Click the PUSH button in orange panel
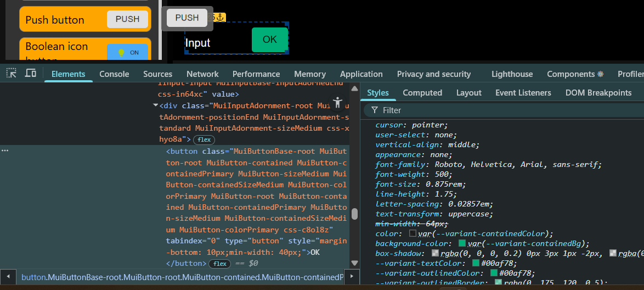Viewport: 644px width, 290px height. (x=127, y=19)
